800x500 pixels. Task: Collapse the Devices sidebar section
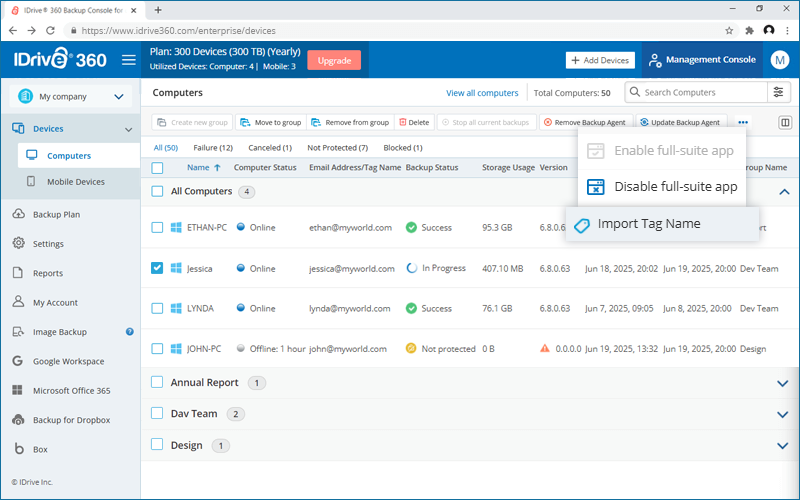click(129, 129)
